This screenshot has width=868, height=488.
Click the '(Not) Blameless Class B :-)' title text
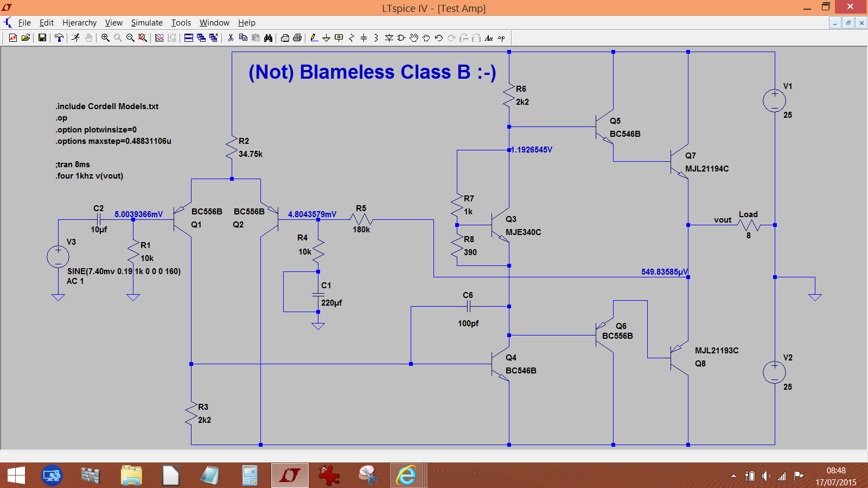(x=372, y=72)
